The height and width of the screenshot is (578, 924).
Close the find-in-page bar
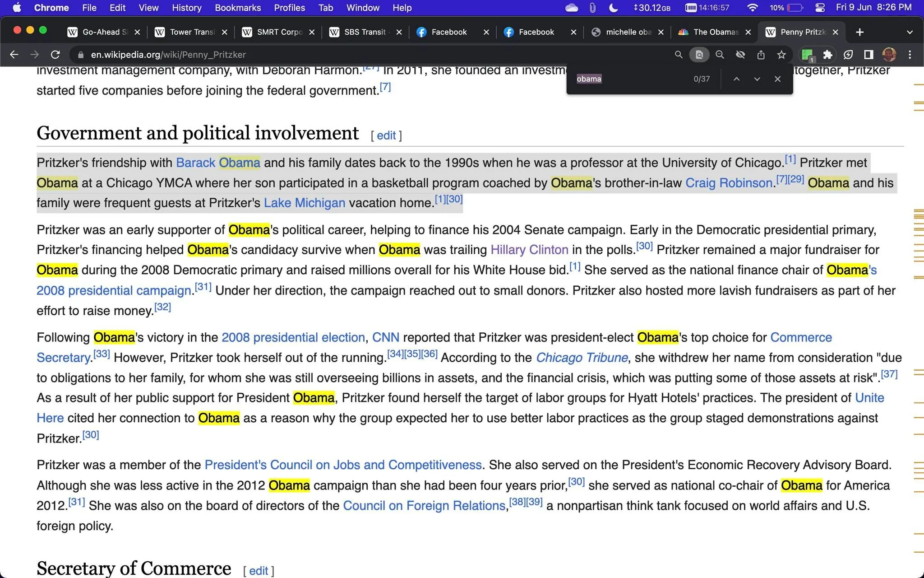point(777,79)
